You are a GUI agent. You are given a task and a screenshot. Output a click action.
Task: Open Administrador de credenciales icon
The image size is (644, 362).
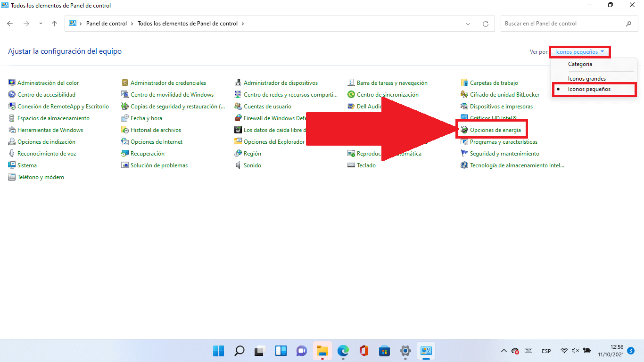coord(125,83)
